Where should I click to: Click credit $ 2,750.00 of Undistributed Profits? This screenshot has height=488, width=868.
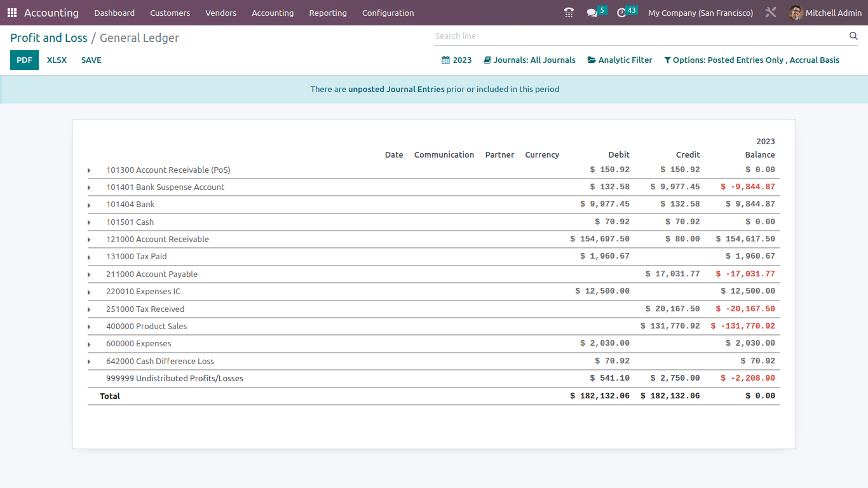(x=675, y=378)
